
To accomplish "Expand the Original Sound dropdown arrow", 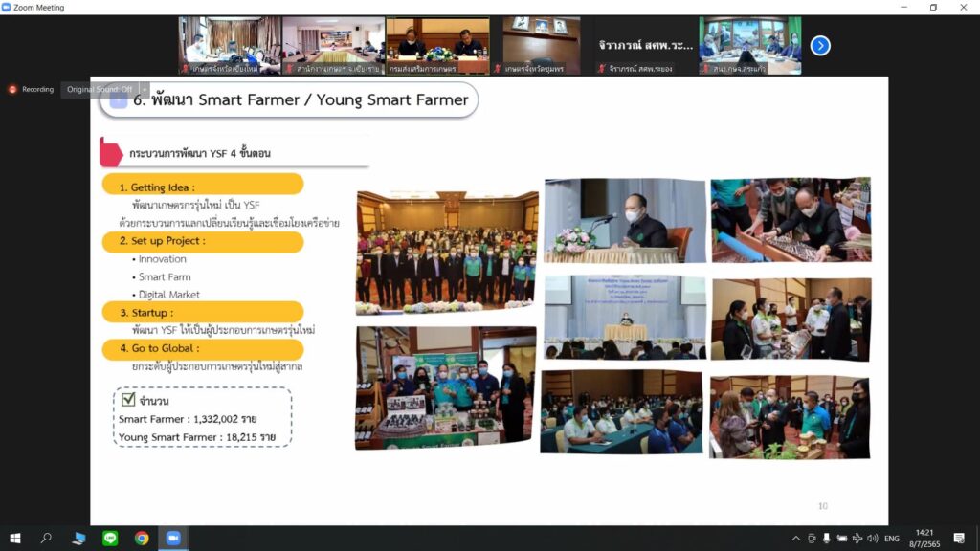I will pyautogui.click(x=145, y=89).
